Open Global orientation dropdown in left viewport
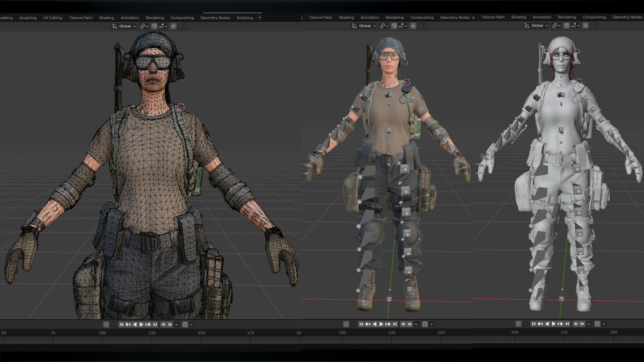The width and height of the screenshot is (644, 362). click(124, 26)
